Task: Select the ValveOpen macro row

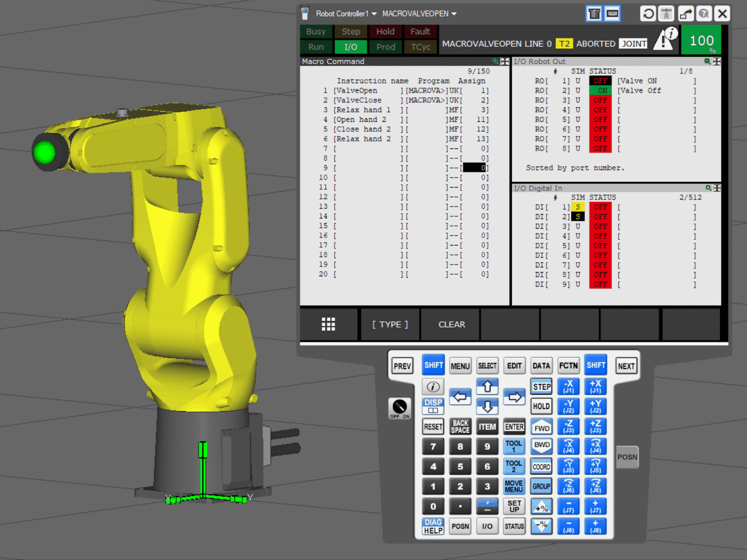Action: click(406, 91)
